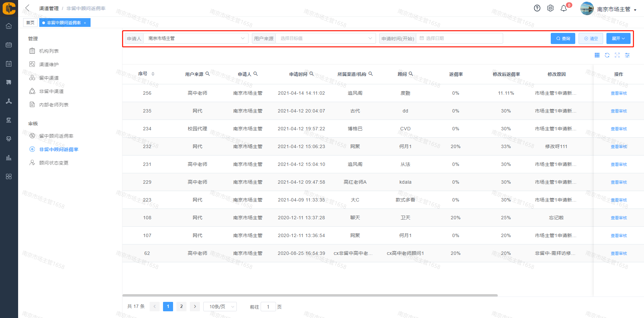This screenshot has width=644, height=318.
Task: Click the back arrow in header
Action: pos(28,8)
